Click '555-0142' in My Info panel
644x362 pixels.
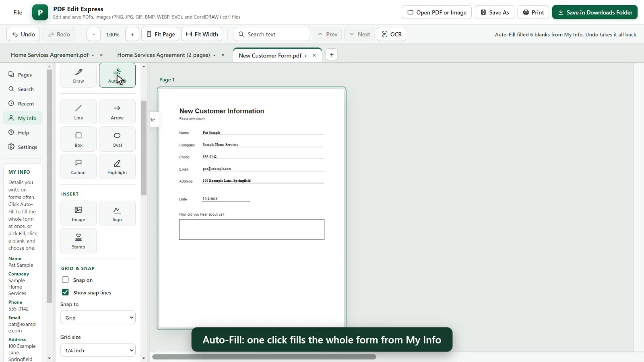coord(19,309)
